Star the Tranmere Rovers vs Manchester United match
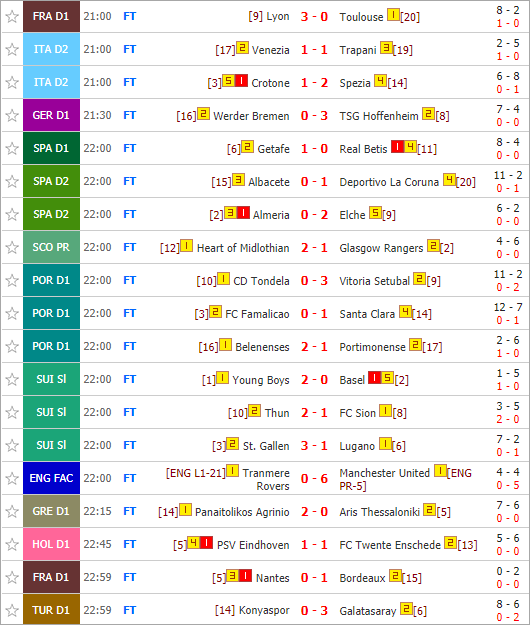Image resolution: width=530 pixels, height=625 pixels. point(12,478)
